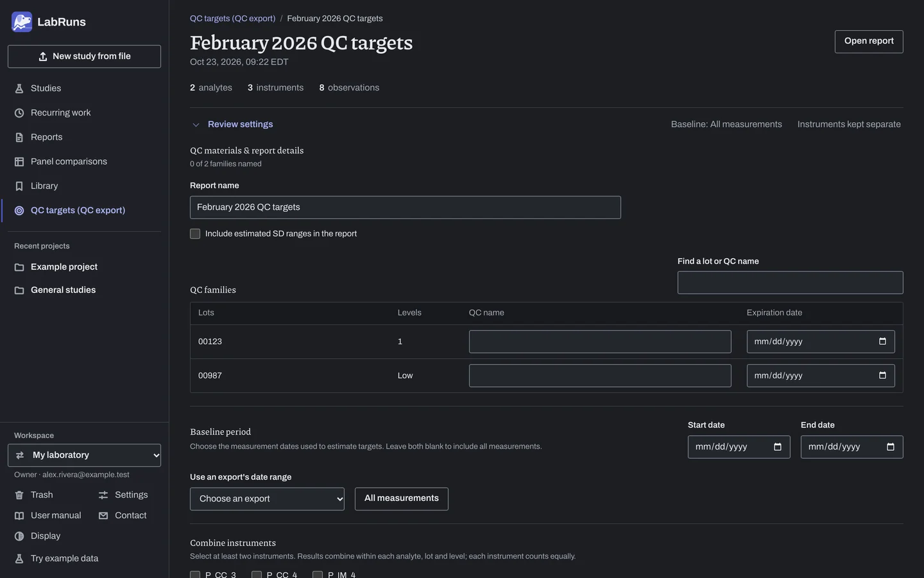924x578 pixels.
Task: Open Settings via the sliders icon
Action: pos(103,495)
